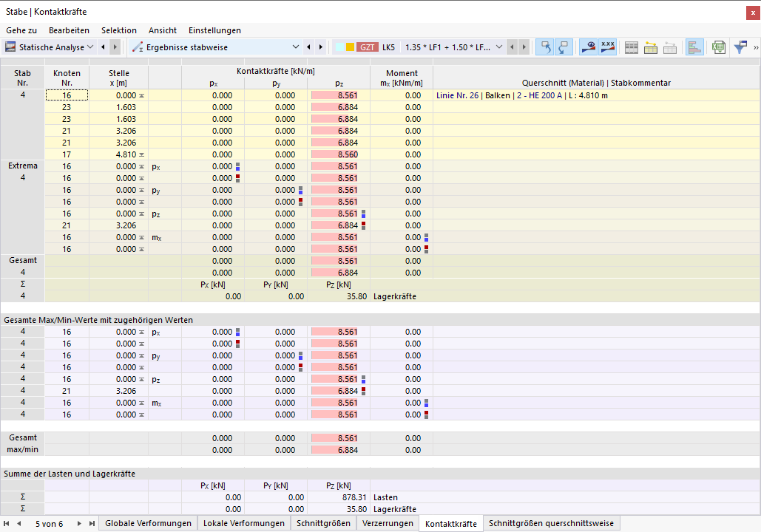761x532 pixels.
Task: Click the Kontaktkräfte [kN/m] header
Action: coord(276,71)
